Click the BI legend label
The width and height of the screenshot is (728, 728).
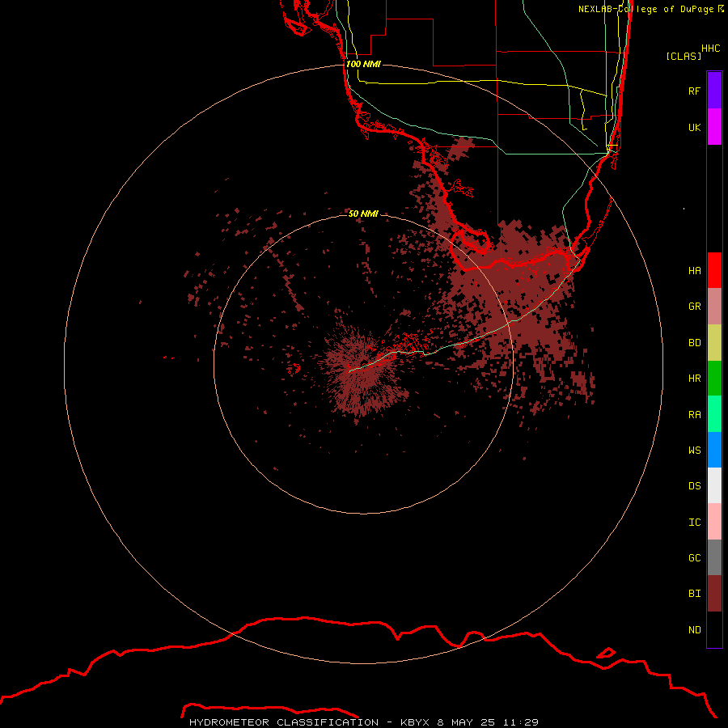coord(694,594)
